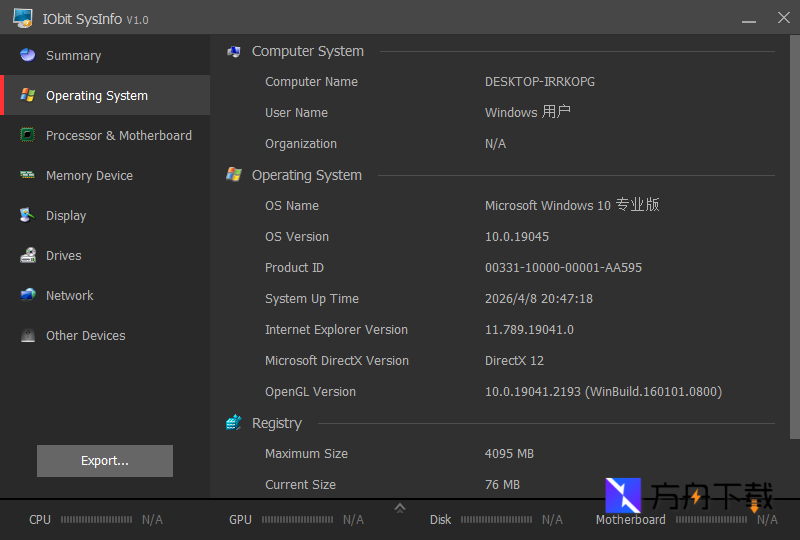Click the IObit SysInfo app logo icon
This screenshot has height=540, width=800.
point(23,18)
